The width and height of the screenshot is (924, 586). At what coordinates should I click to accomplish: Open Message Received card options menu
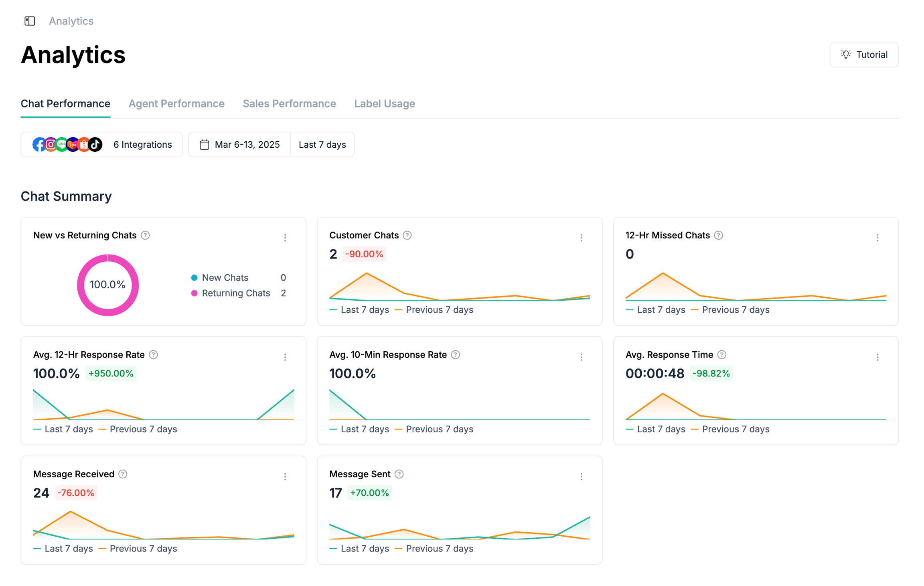point(285,476)
